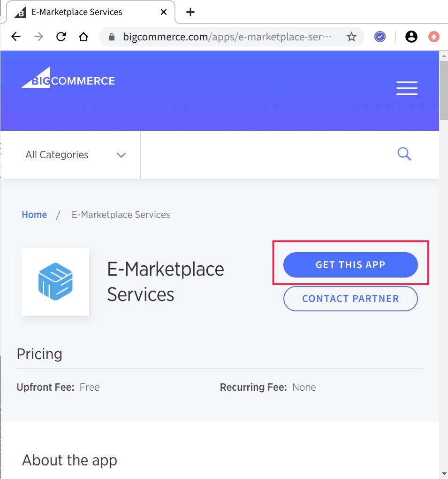
Task: Close the E-Marketplace Services tab
Action: tap(164, 12)
